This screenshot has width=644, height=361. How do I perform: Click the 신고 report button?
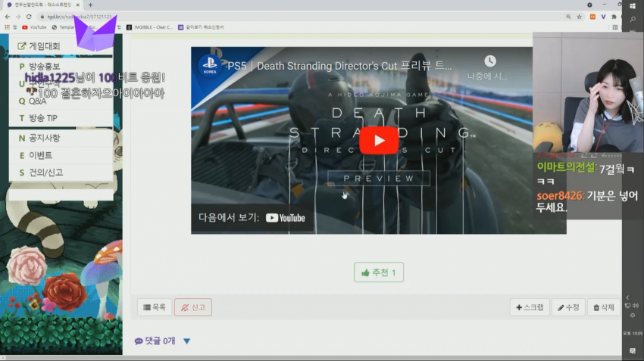[193, 307]
